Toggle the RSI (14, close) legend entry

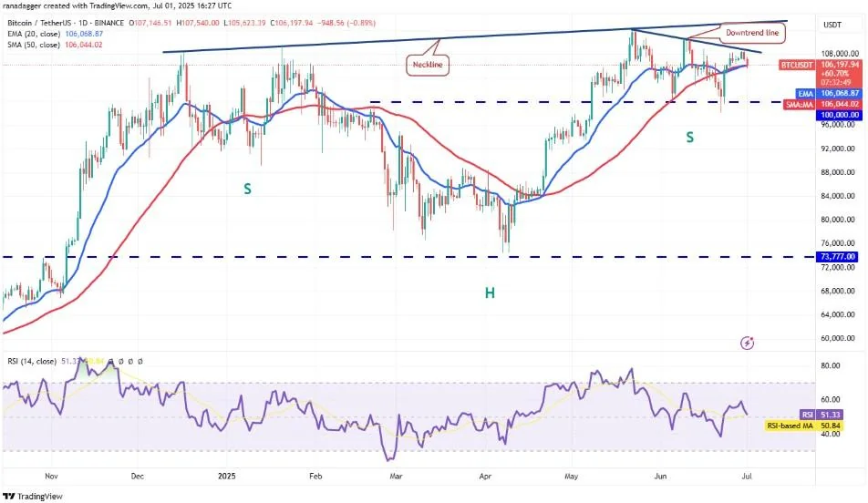32,362
